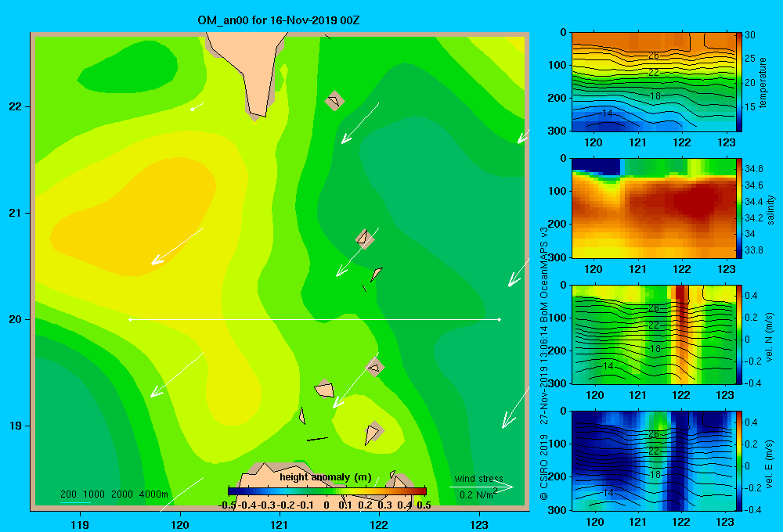Viewport: 783px width, 532px height.
Task: Click the "18" contour label in vel. E panel
Action: (x=655, y=475)
